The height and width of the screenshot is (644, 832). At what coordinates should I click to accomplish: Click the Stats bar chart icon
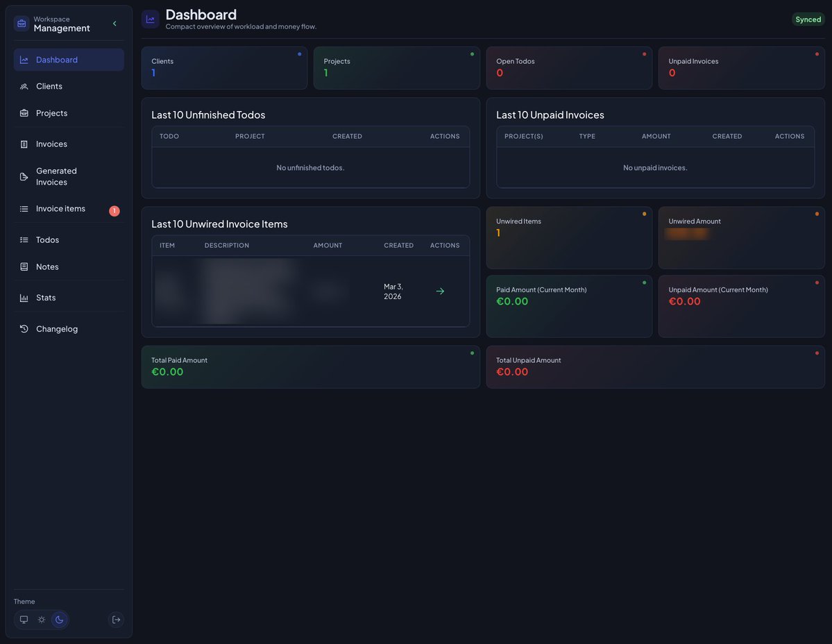[x=24, y=298]
